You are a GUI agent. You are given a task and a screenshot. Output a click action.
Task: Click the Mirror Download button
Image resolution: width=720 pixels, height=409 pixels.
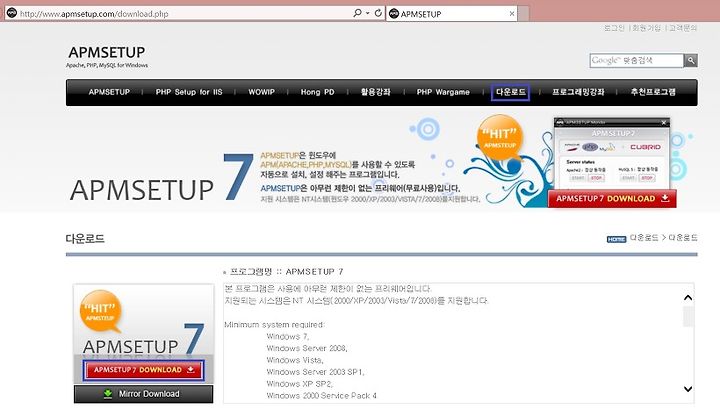[143, 394]
